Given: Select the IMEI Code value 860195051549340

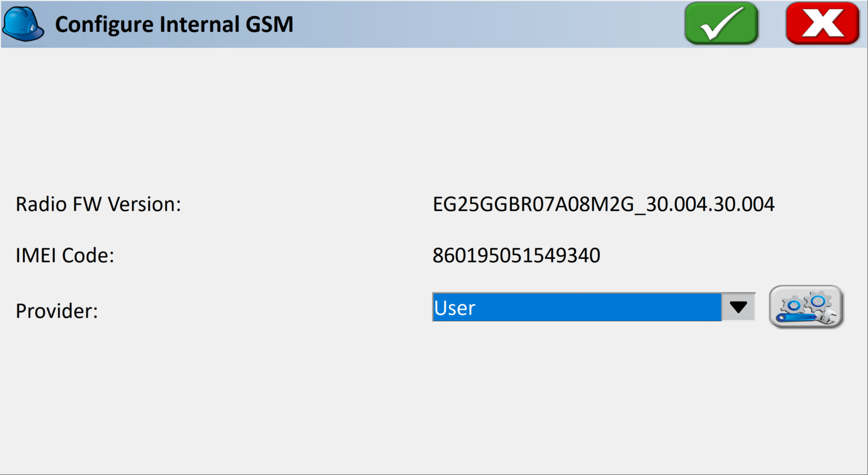Looking at the screenshot, I should tap(517, 255).
